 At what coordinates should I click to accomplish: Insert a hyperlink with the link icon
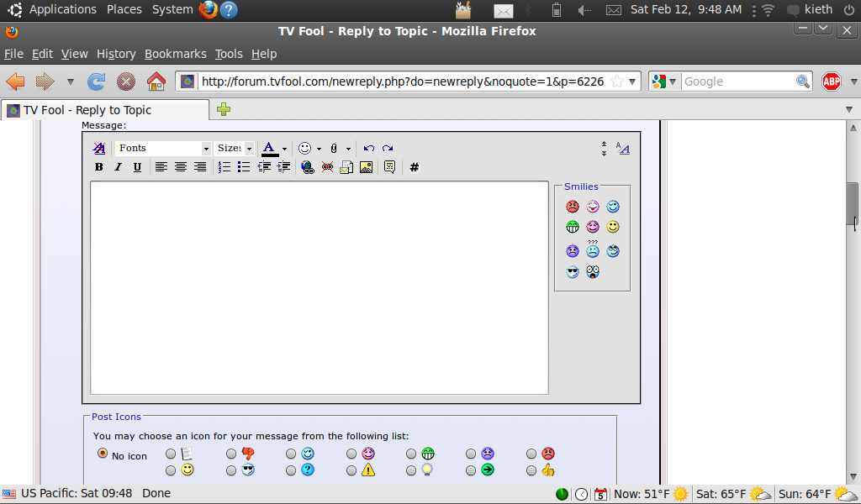pyautogui.click(x=308, y=167)
